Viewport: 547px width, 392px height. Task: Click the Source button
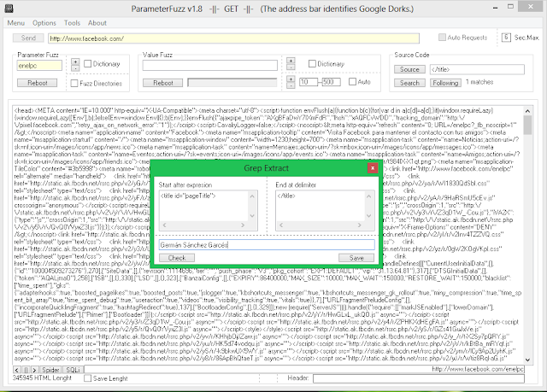tap(409, 69)
